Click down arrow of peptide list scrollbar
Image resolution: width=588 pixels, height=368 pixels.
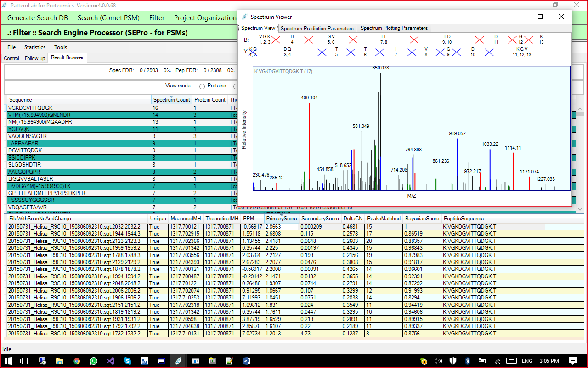(x=580, y=208)
